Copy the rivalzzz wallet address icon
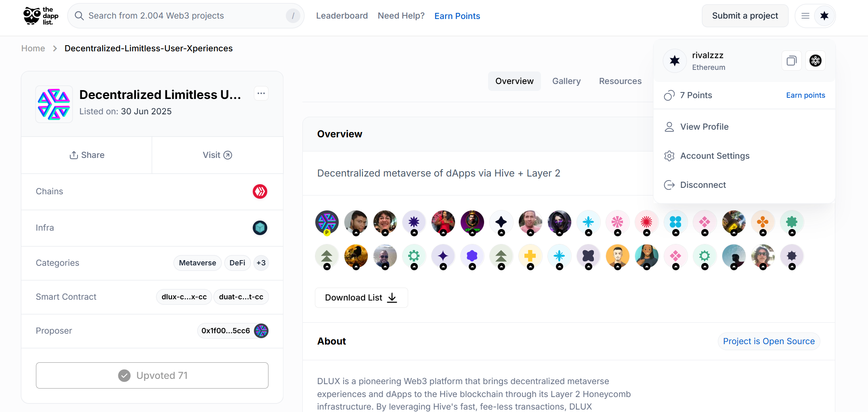 point(791,61)
